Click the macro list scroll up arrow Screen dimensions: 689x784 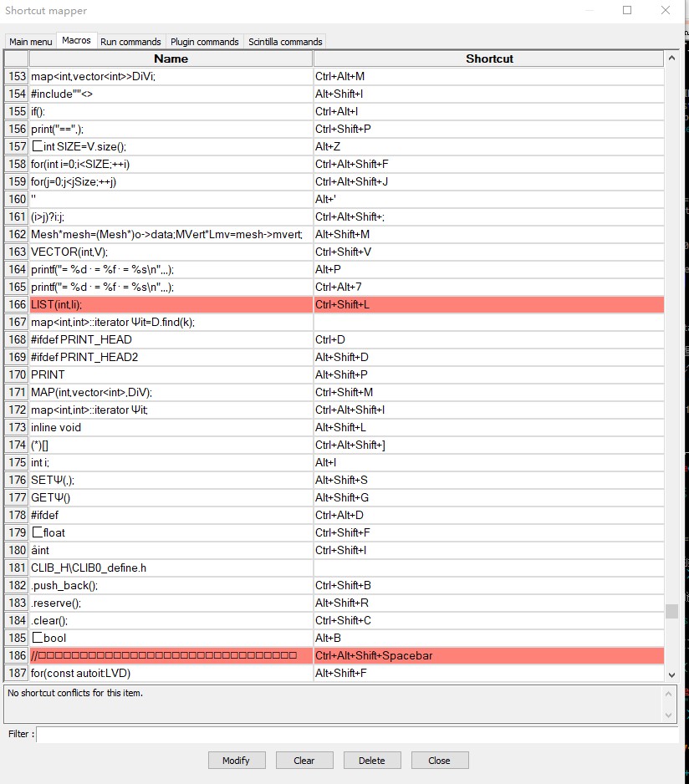click(x=671, y=58)
